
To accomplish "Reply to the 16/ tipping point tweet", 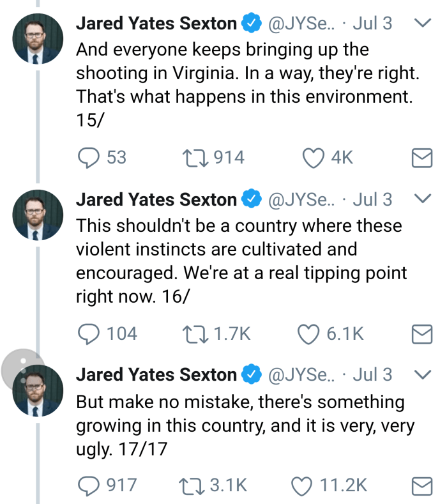I will point(89,333).
